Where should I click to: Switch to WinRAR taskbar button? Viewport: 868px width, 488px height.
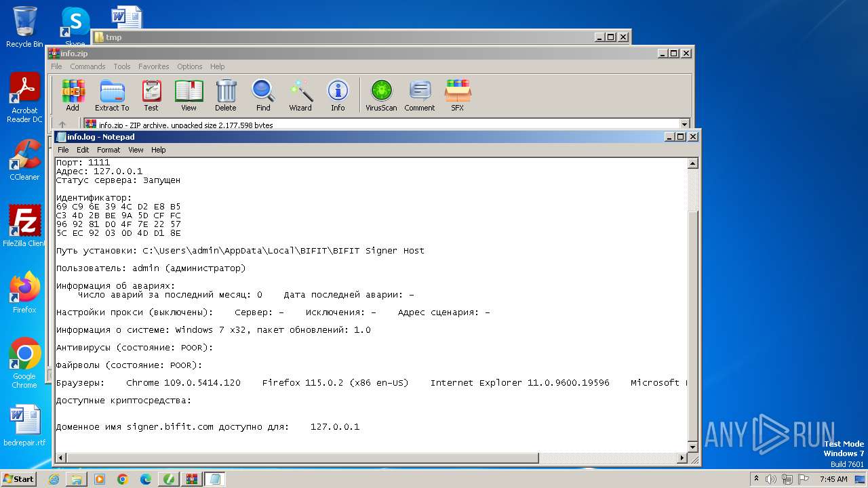click(191, 479)
